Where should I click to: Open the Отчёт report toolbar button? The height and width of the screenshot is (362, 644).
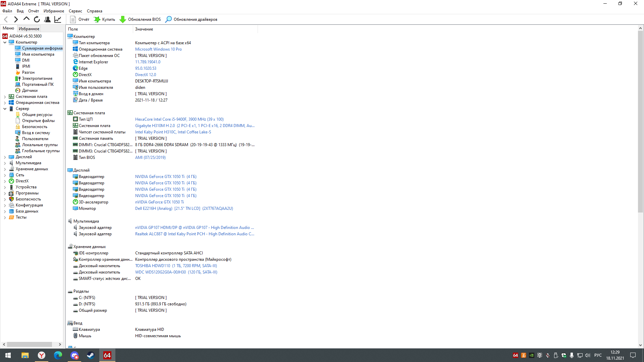[80, 19]
